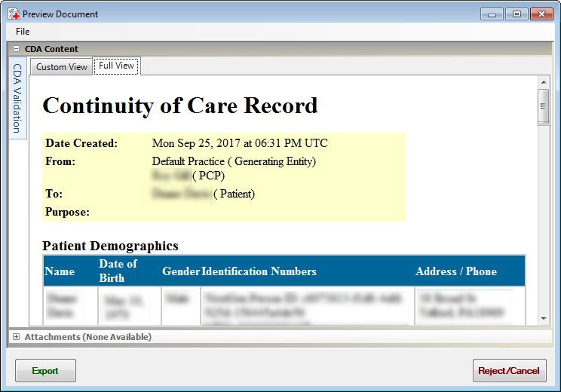Click the Patient Demographics heading
The image size is (561, 392).
[x=110, y=246]
